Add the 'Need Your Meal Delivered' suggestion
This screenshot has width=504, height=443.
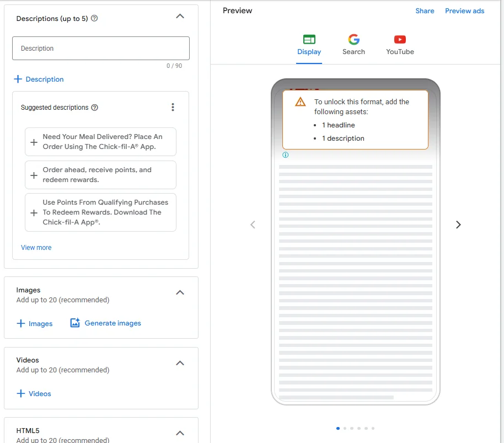point(100,142)
